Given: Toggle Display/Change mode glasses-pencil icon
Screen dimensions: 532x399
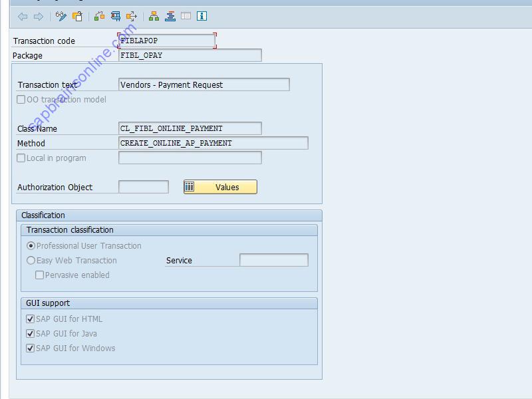Looking at the screenshot, I should pyautogui.click(x=61, y=16).
